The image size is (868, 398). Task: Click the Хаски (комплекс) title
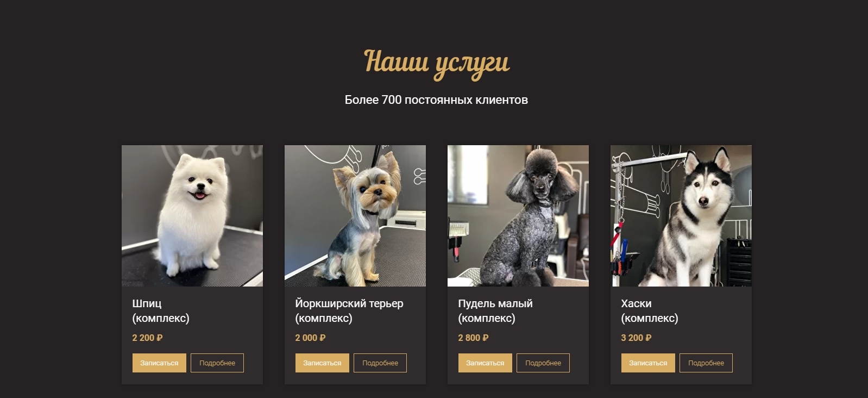click(650, 311)
